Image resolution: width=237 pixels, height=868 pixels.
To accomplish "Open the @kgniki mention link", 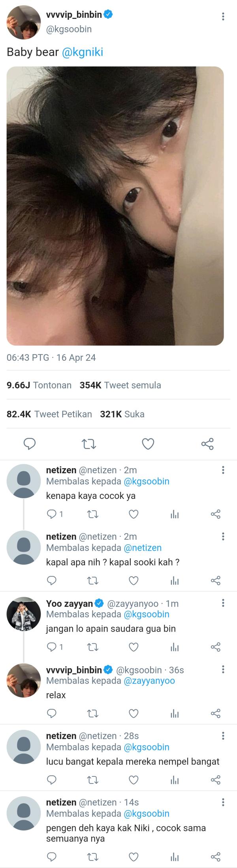I will [x=83, y=52].
